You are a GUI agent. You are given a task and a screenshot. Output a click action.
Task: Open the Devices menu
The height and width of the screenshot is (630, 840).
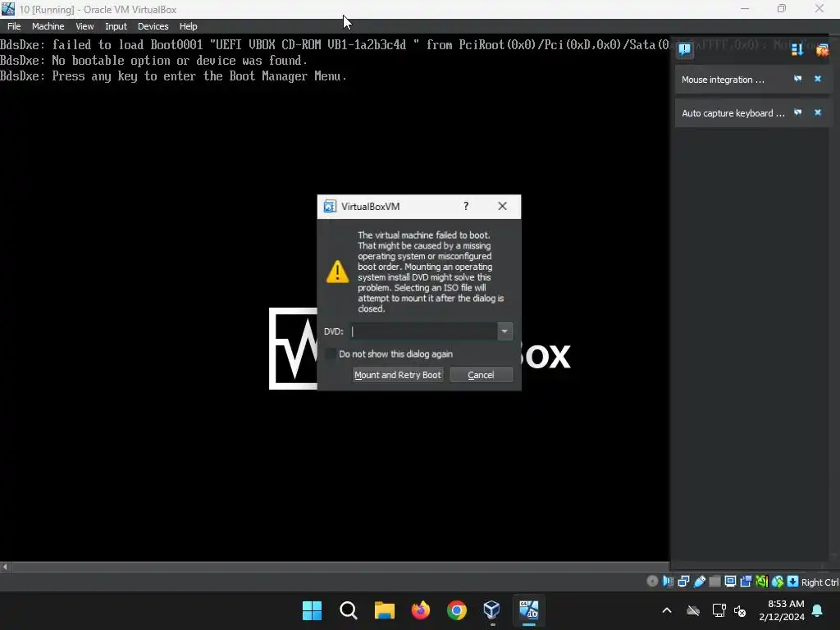click(153, 26)
